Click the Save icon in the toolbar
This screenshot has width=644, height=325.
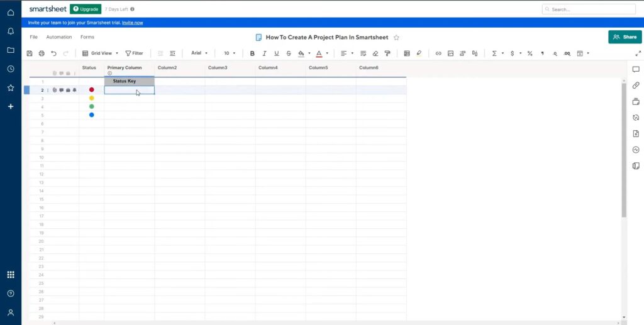[x=30, y=53]
